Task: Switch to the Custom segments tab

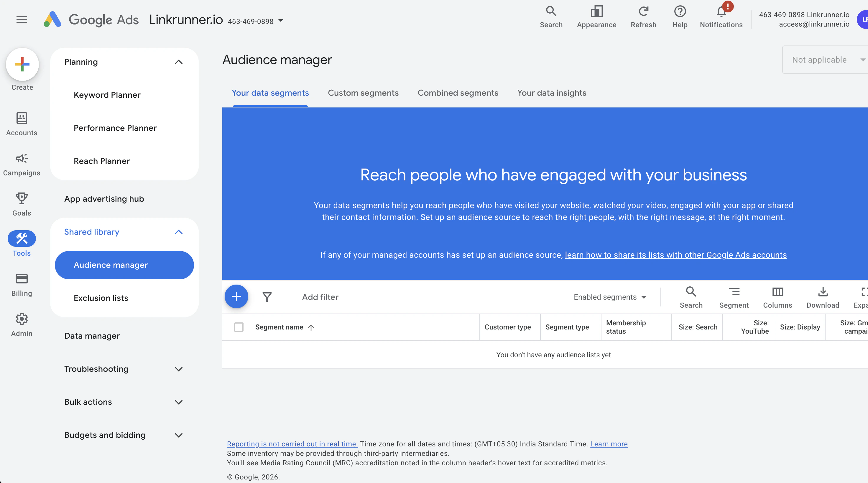Action: pos(363,93)
